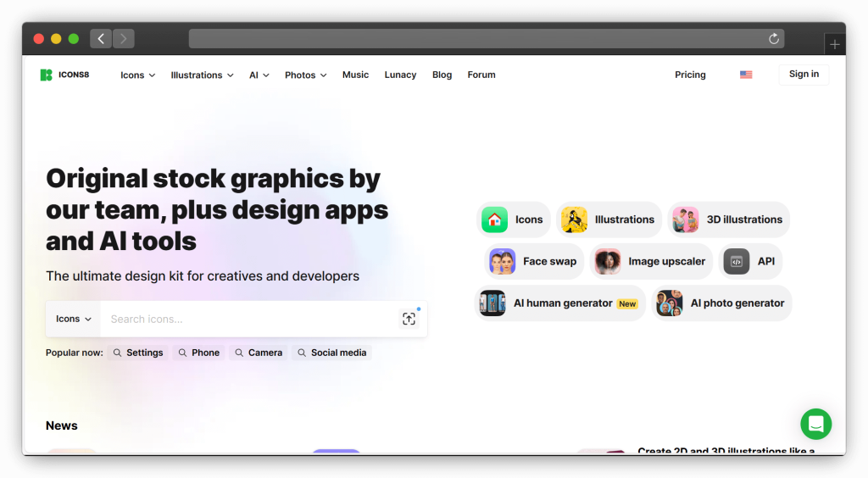Click the Sign in button
Viewport: 868px width, 478px height.
pos(804,75)
